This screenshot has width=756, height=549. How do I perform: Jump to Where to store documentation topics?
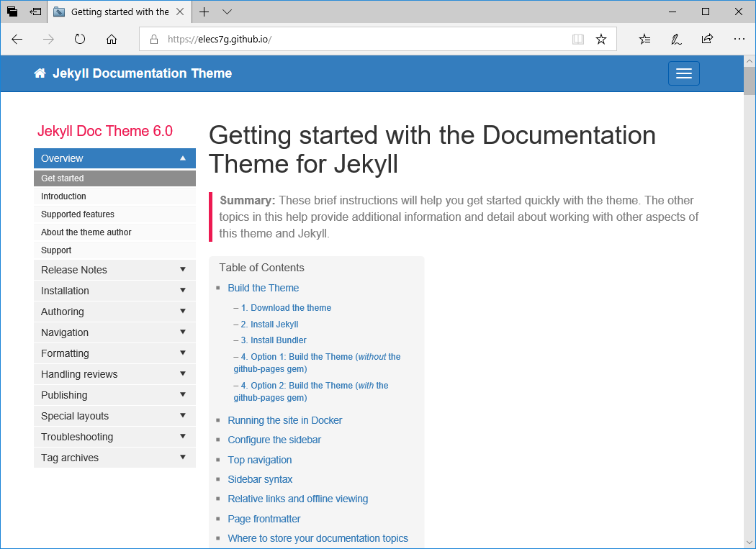point(318,538)
